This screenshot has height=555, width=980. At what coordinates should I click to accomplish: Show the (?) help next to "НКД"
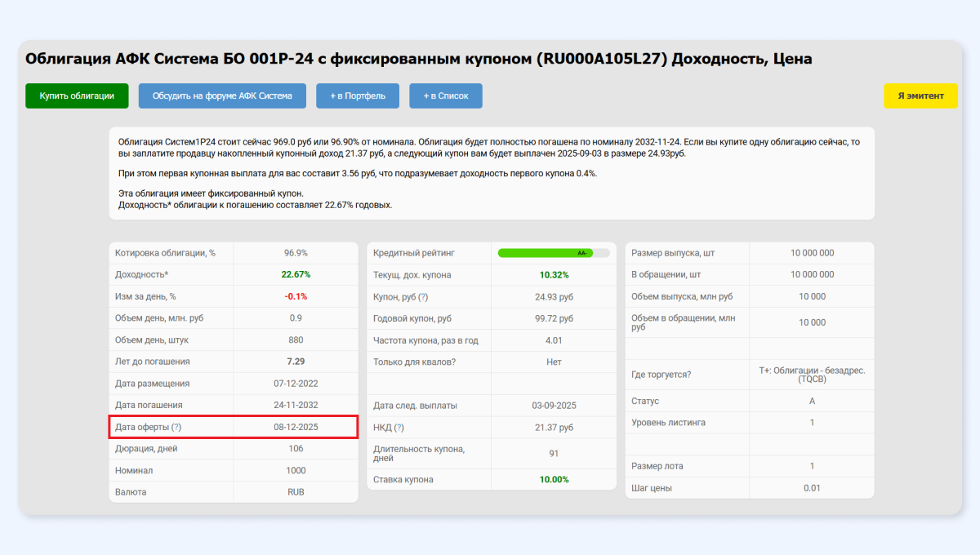[x=399, y=427]
